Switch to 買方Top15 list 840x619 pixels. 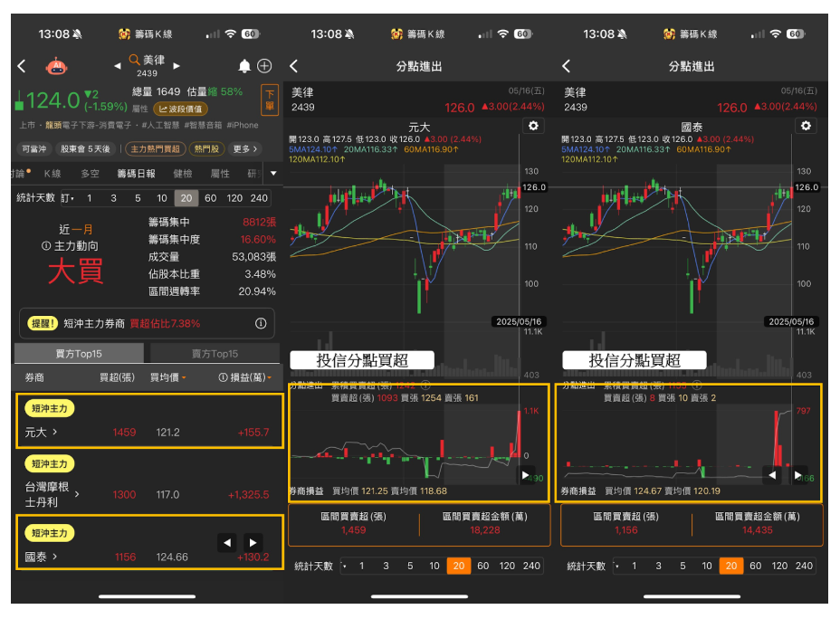tap(79, 354)
